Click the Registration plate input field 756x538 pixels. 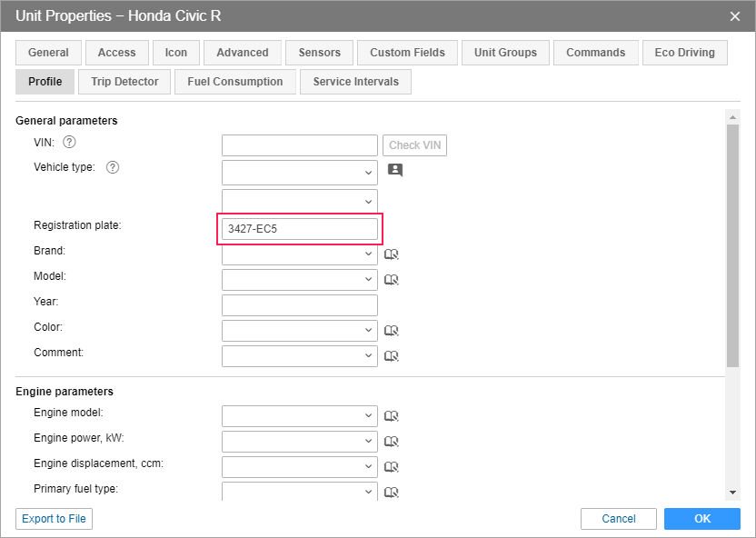tap(299, 229)
